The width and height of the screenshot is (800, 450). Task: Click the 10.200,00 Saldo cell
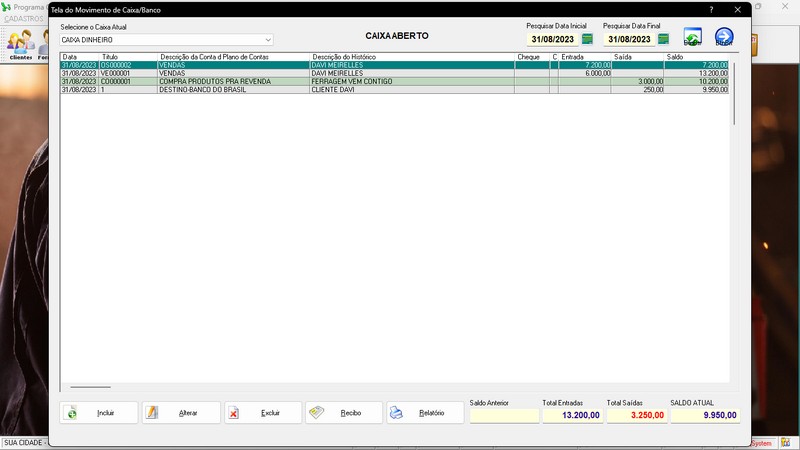(x=696, y=82)
